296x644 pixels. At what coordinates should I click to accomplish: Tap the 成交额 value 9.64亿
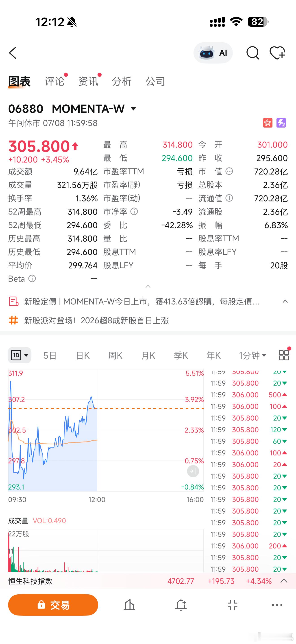85,172
